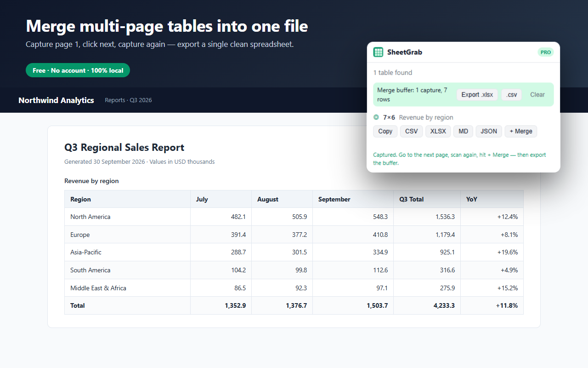Click the Revenue by region table caption
The image size is (588, 368).
[91, 181]
